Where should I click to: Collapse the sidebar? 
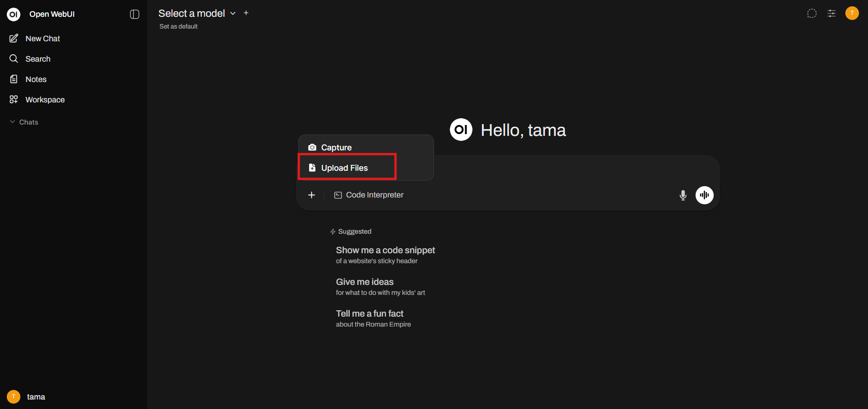[134, 14]
